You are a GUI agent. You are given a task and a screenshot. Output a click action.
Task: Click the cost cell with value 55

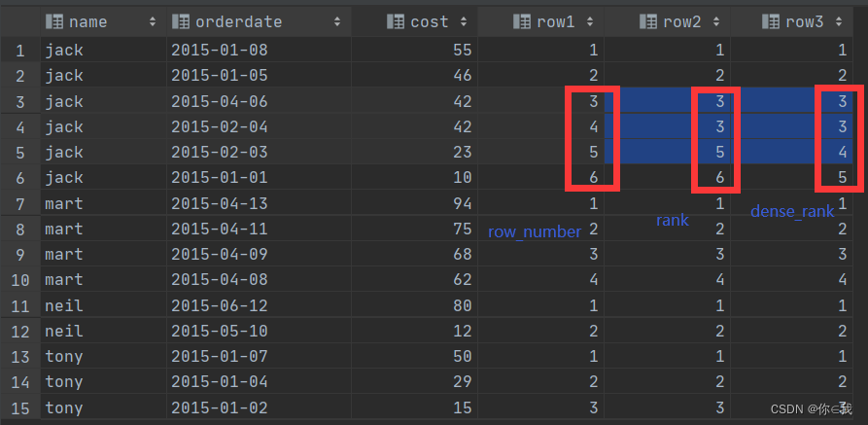414,50
